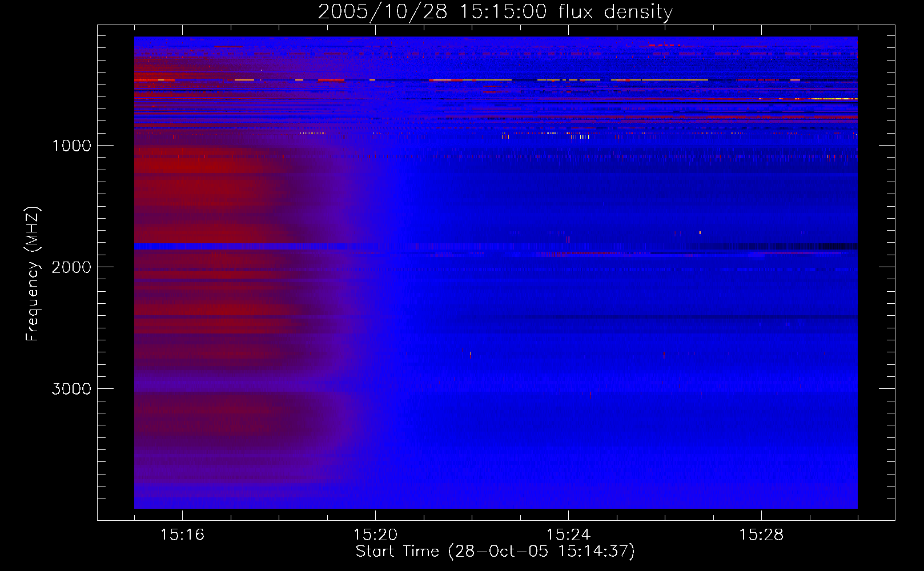Viewport: 924px width, 571px height.
Task: Select the "Frequency (MHZ)" axis label
Action: pyautogui.click(x=33, y=274)
